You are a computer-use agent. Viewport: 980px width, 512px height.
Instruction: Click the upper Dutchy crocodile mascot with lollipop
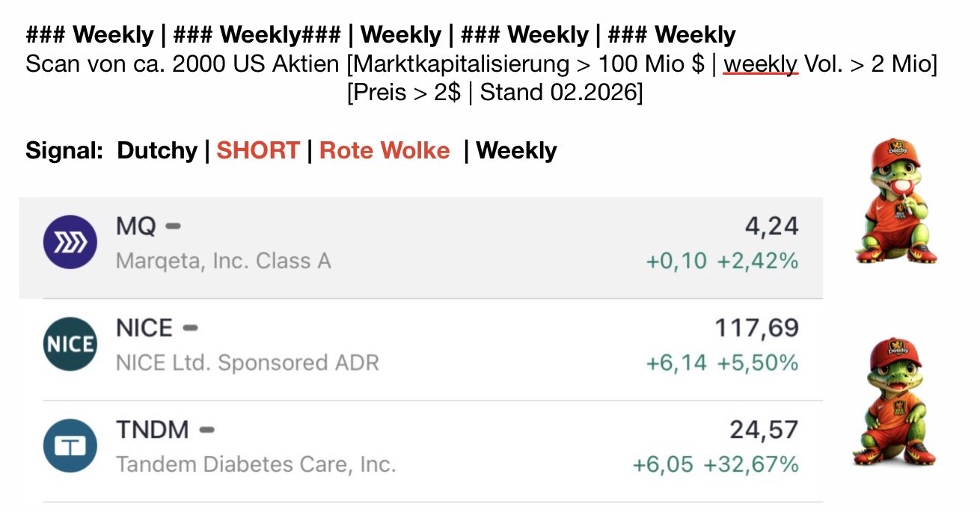pyautogui.click(x=896, y=200)
